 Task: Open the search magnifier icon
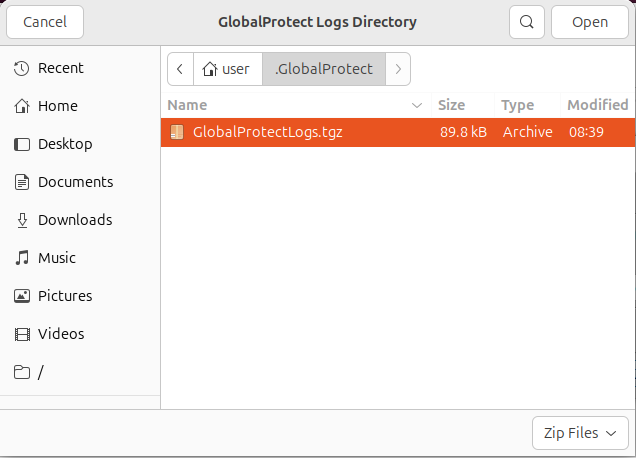(x=527, y=22)
